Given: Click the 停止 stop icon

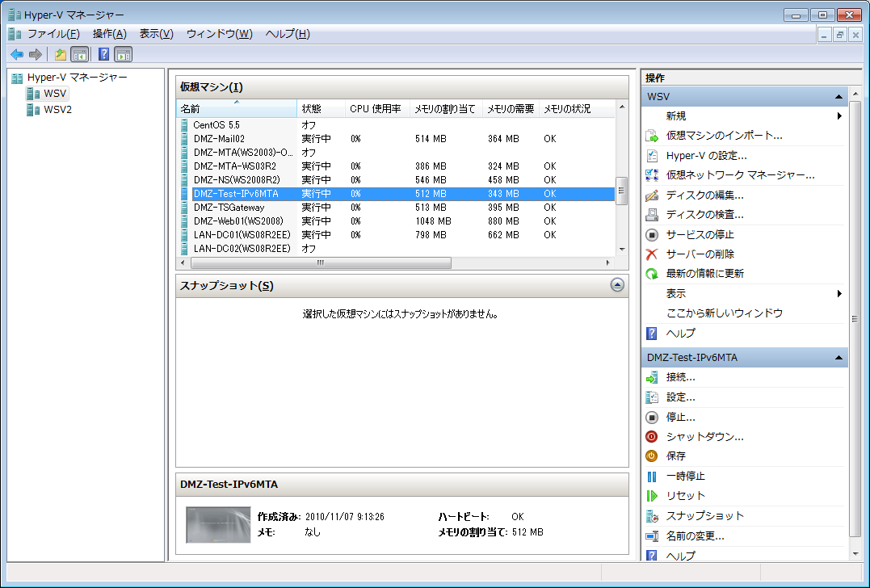Looking at the screenshot, I should pyautogui.click(x=652, y=417).
